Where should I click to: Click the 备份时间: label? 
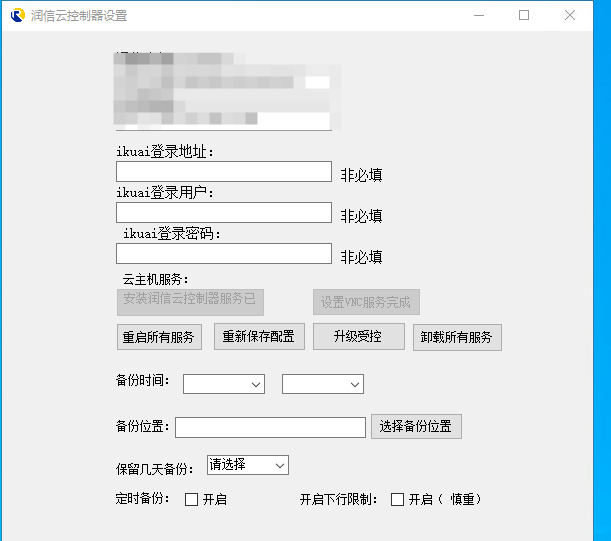click(143, 380)
